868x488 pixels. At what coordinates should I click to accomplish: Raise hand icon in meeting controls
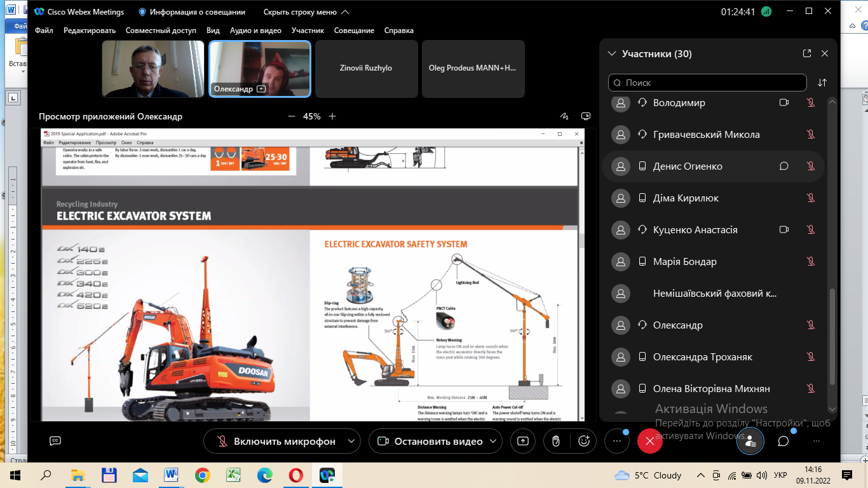tap(555, 441)
